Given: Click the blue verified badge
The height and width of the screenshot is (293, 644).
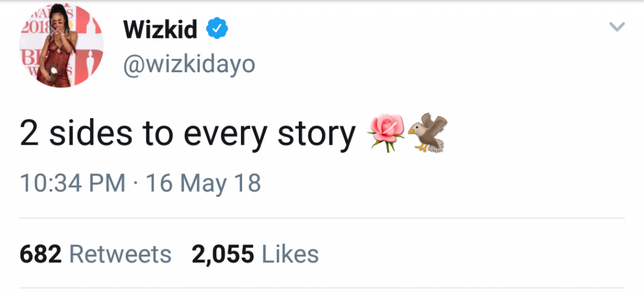Looking at the screenshot, I should click(218, 28).
